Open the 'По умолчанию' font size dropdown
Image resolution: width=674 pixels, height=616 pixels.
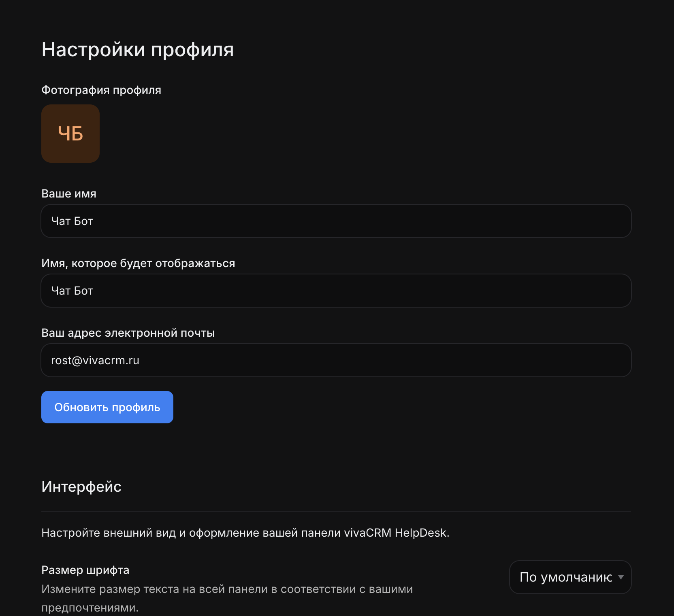click(x=565, y=577)
